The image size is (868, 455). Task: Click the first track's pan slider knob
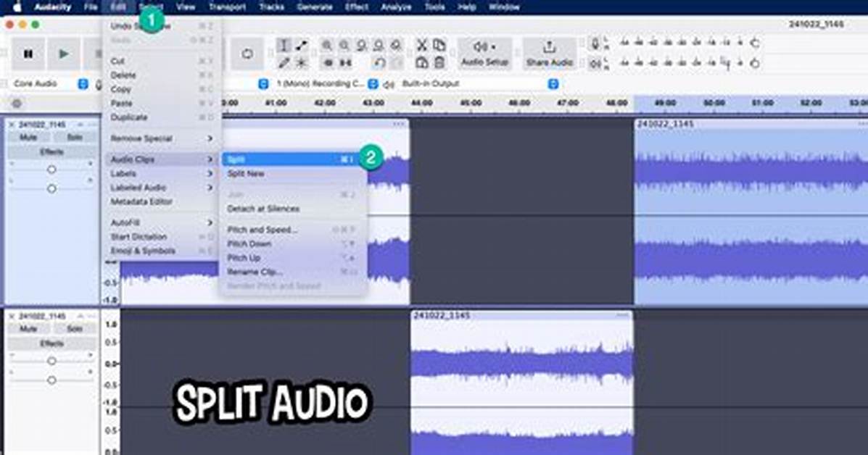[51, 188]
